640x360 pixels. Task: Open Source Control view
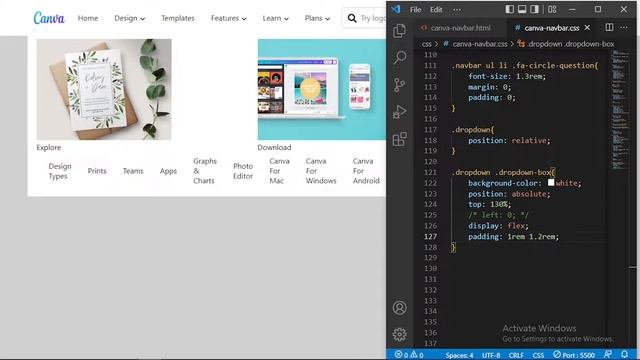(x=400, y=85)
